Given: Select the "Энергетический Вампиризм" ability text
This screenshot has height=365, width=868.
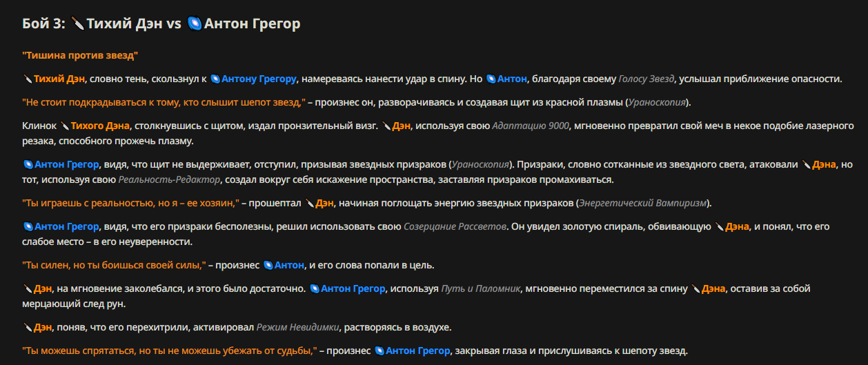Looking at the screenshot, I should 641,203.
